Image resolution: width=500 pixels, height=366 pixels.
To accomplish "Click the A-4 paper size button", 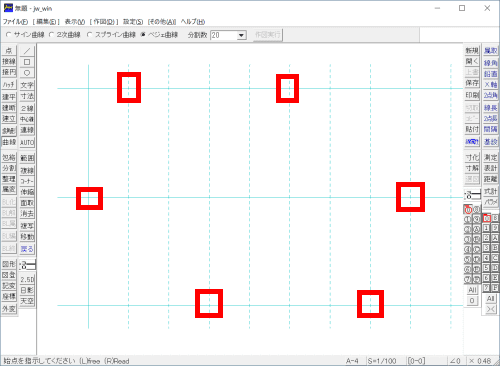I will click(352, 361).
